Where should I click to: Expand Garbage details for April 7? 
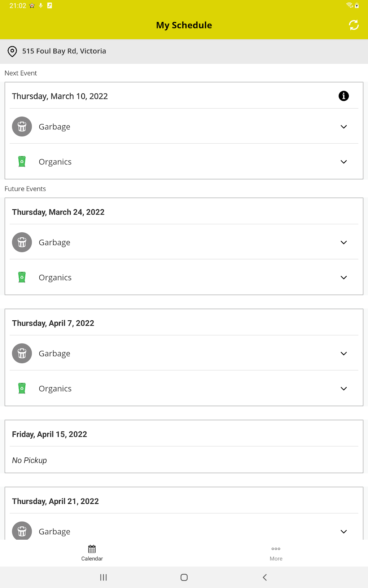click(343, 354)
